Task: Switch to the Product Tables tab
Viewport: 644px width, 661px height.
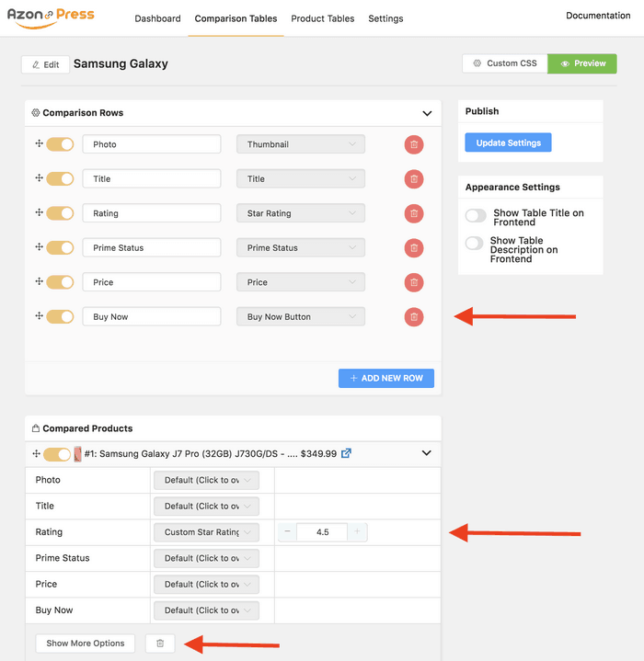Action: (x=323, y=18)
